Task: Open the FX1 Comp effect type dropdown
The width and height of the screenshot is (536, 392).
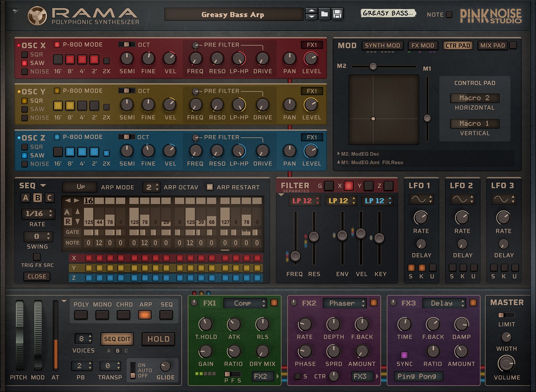Action: (x=244, y=303)
